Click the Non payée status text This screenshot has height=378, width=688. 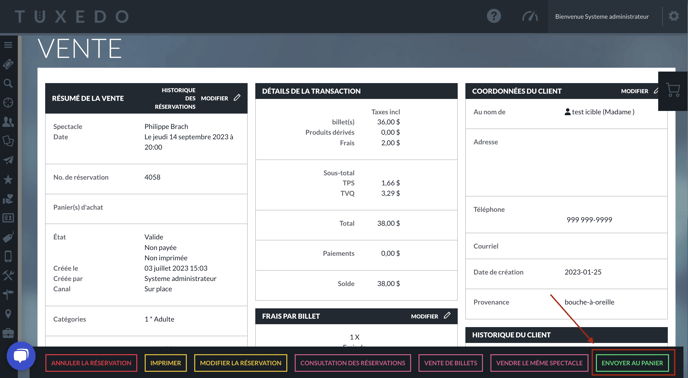click(x=161, y=248)
